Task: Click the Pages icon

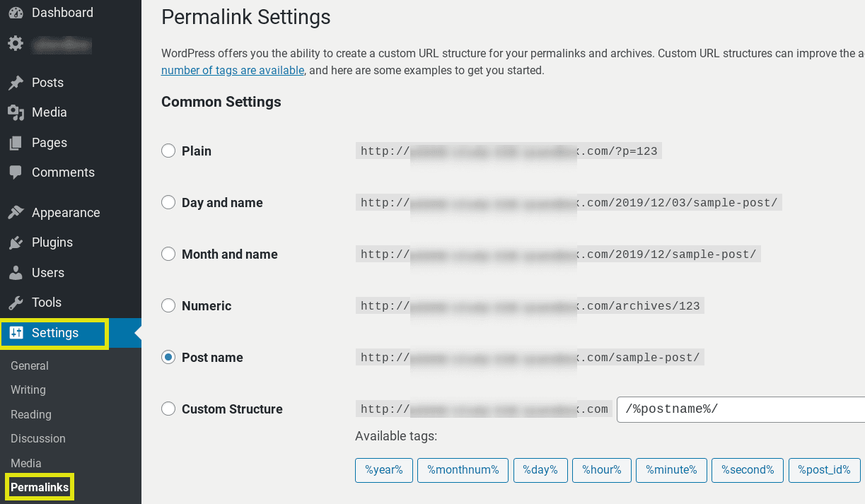Action: pyautogui.click(x=16, y=143)
